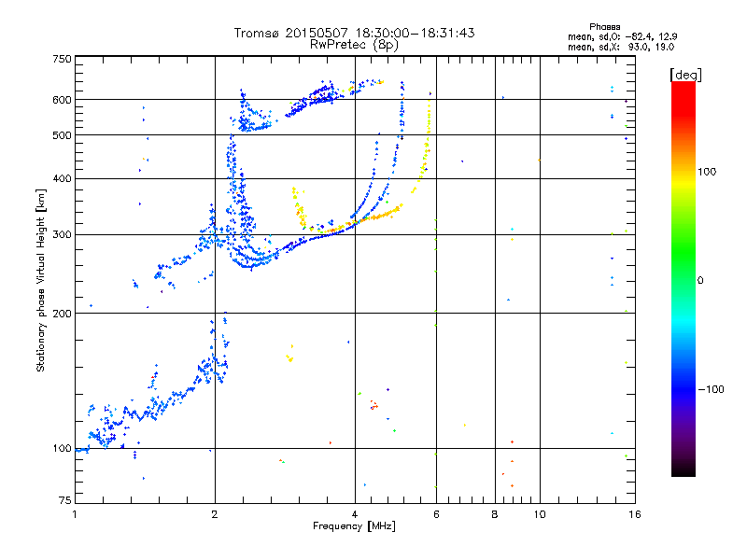Click the x-axis label '8'
The width and height of the screenshot is (747, 560).
(495, 514)
